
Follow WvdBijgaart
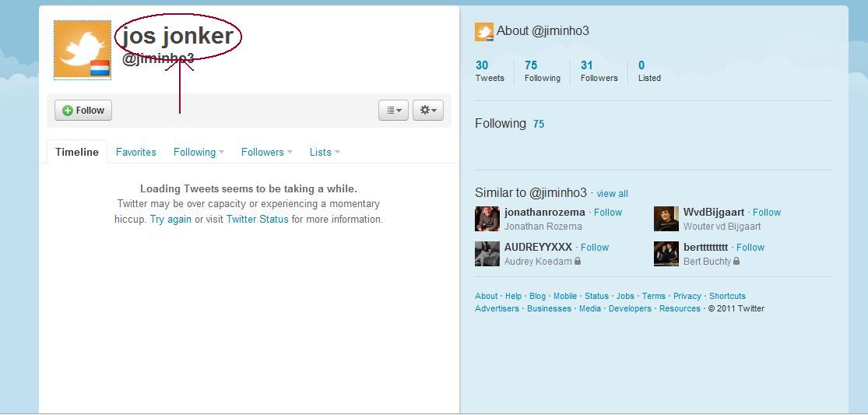point(767,212)
